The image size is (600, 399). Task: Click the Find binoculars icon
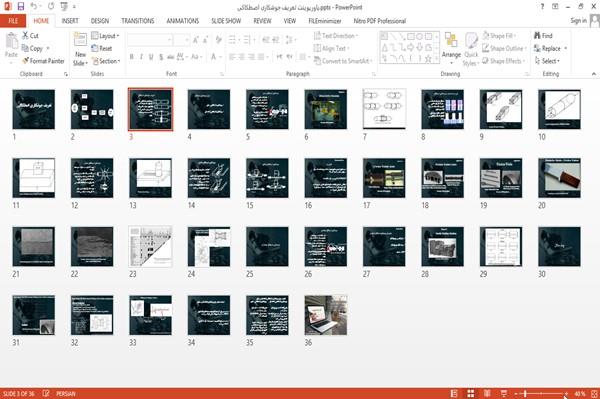(537, 36)
